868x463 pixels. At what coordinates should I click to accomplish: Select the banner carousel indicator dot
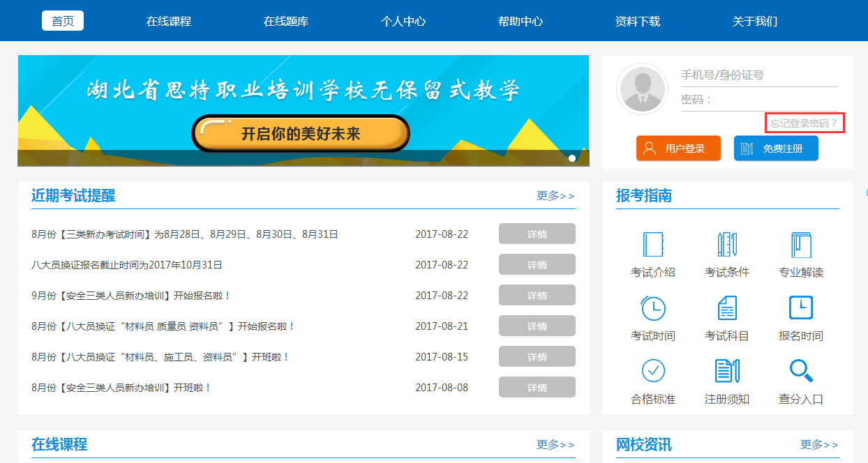[572, 158]
